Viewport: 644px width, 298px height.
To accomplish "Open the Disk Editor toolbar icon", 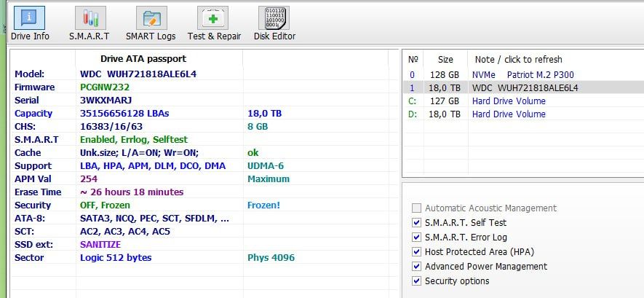I will pos(274,18).
